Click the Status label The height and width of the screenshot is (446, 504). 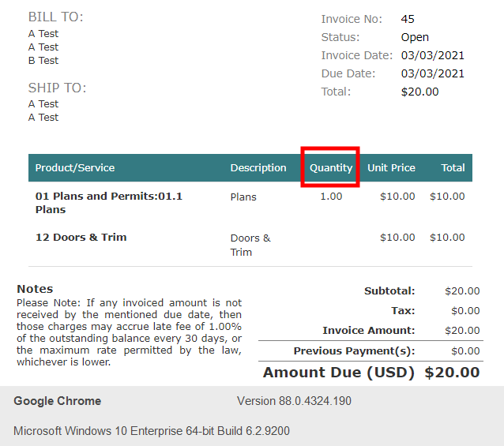(340, 37)
